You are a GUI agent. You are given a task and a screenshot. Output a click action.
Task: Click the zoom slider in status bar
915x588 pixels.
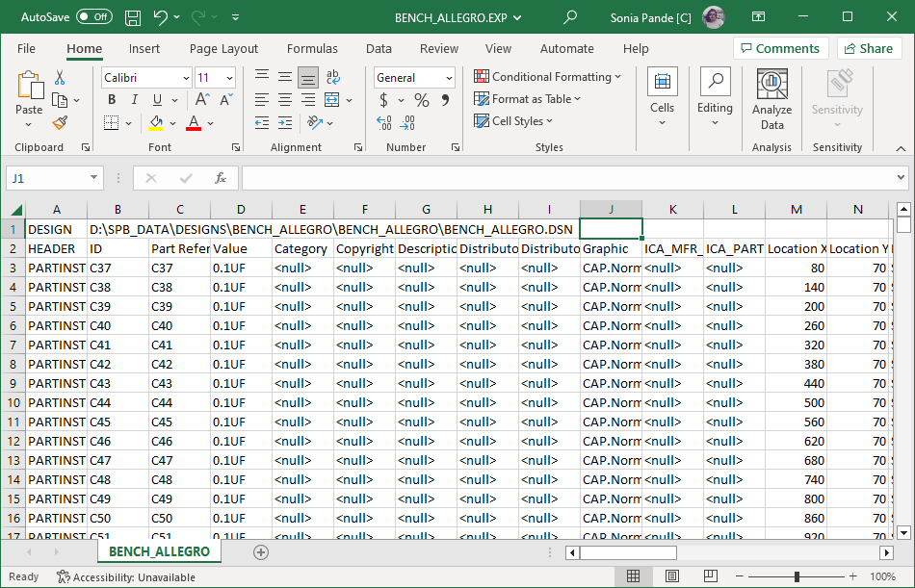pyautogui.click(x=797, y=576)
